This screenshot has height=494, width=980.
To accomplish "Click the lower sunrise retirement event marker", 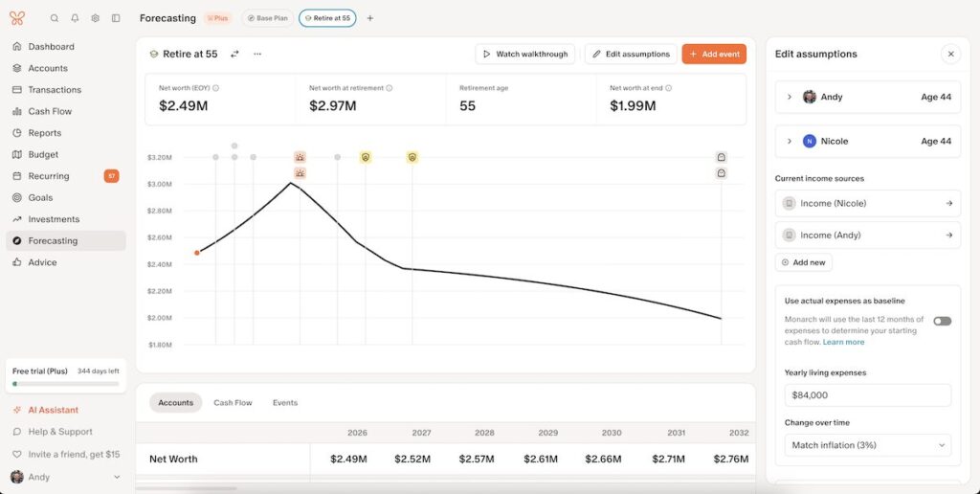I will (x=300, y=173).
